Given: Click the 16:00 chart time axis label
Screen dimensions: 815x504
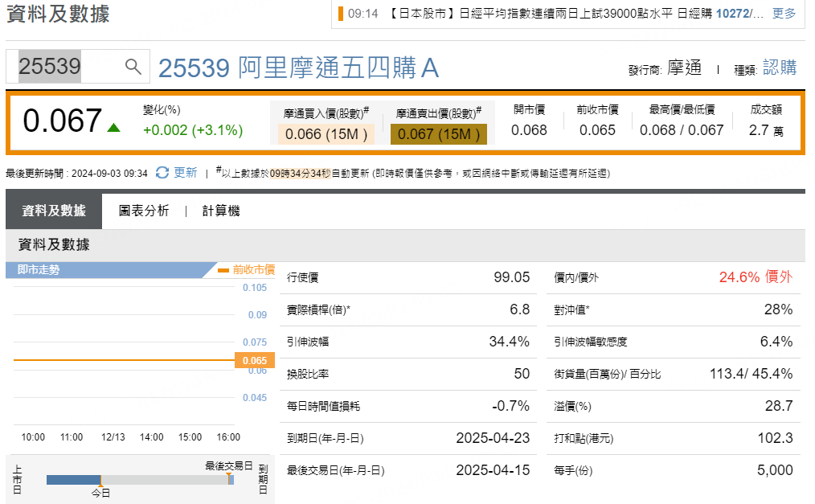Looking at the screenshot, I should 228,437.
